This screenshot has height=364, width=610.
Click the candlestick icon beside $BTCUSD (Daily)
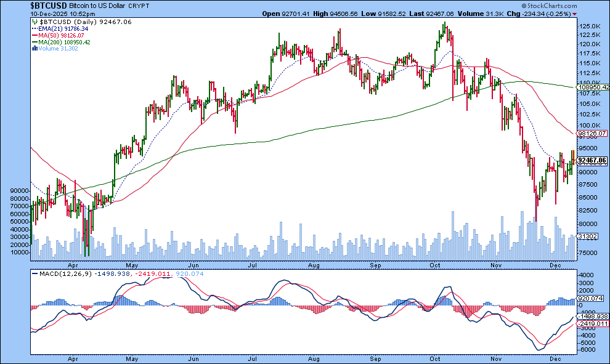pyautogui.click(x=33, y=20)
